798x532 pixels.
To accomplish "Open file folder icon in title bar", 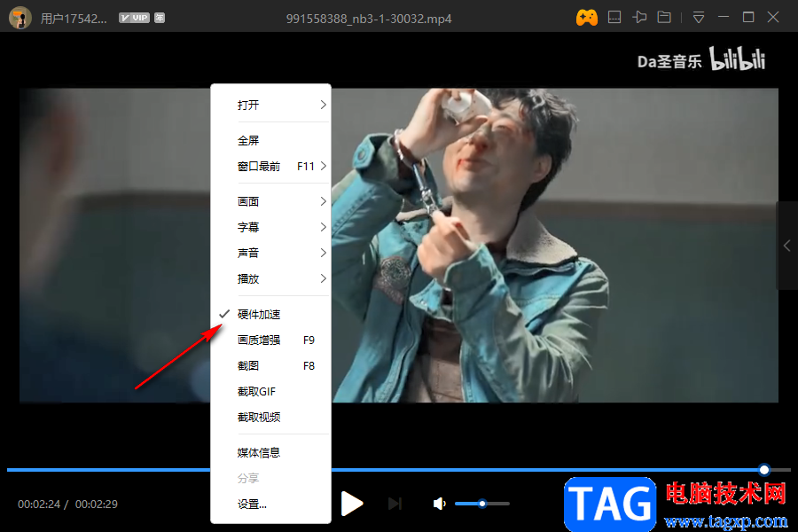I will pyautogui.click(x=664, y=18).
